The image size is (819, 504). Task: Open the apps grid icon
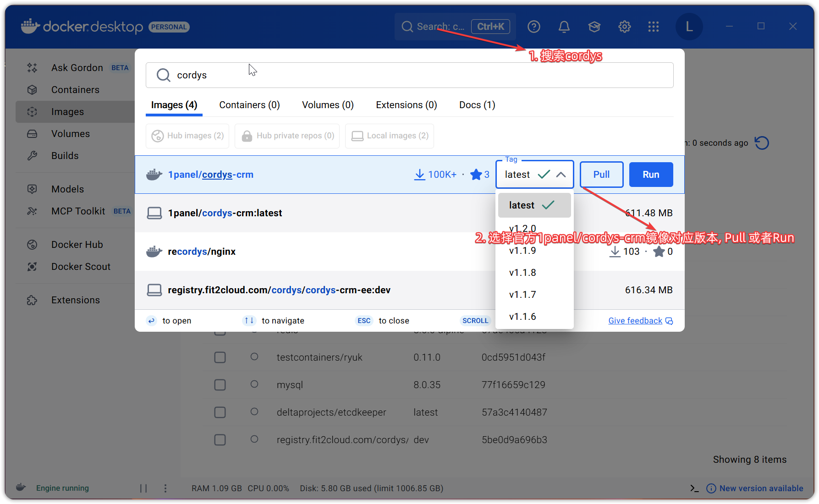click(x=654, y=27)
